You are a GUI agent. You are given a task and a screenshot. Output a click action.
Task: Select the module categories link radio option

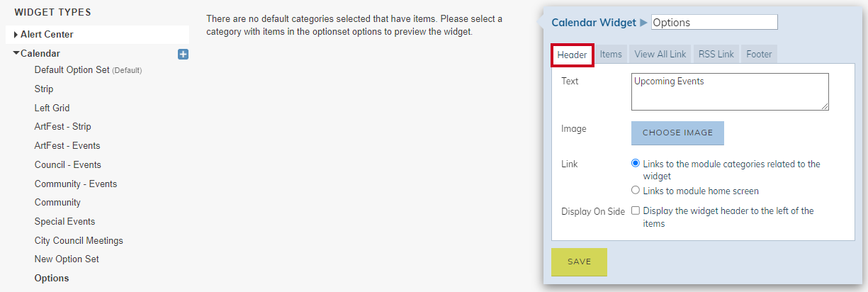[636, 164]
